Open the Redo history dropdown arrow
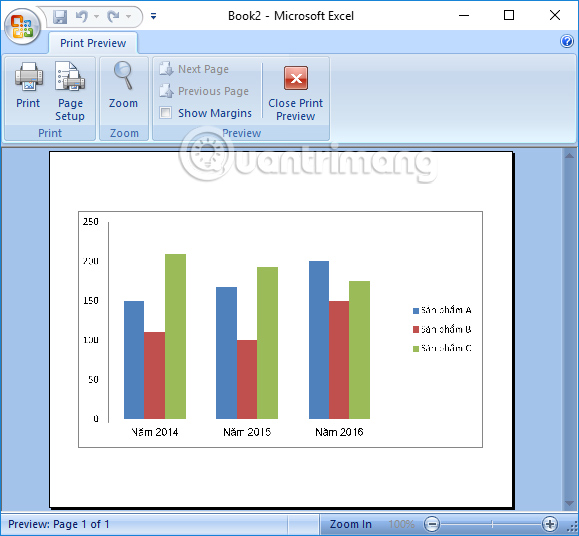This screenshot has width=579, height=536. point(129,17)
